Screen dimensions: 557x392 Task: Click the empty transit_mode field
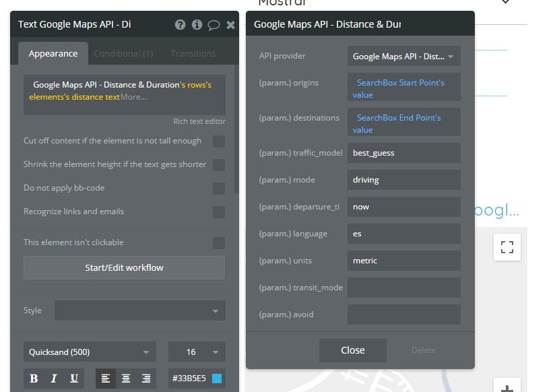click(404, 288)
